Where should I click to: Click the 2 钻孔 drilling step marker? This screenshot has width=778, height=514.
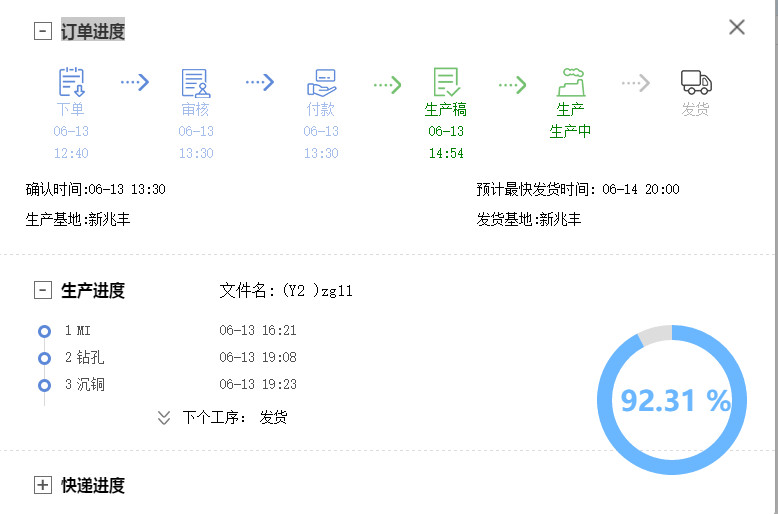(x=44, y=358)
